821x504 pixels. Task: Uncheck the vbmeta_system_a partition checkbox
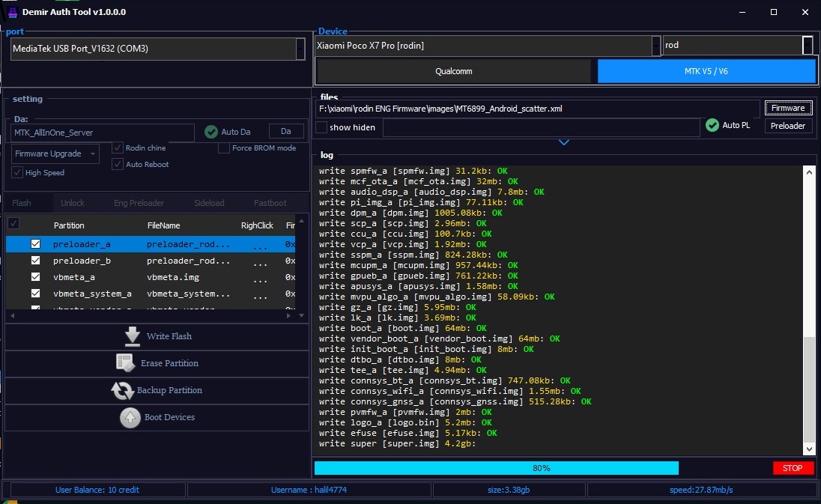36,293
